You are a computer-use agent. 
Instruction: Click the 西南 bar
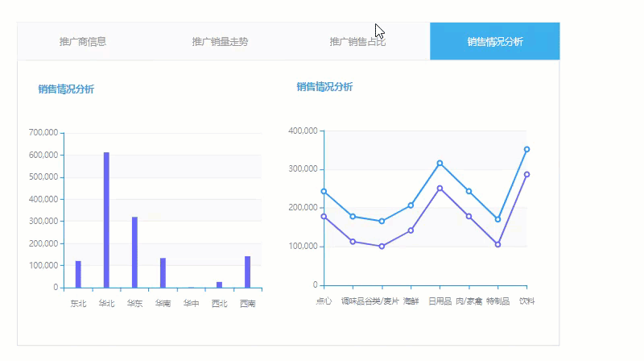tap(248, 272)
